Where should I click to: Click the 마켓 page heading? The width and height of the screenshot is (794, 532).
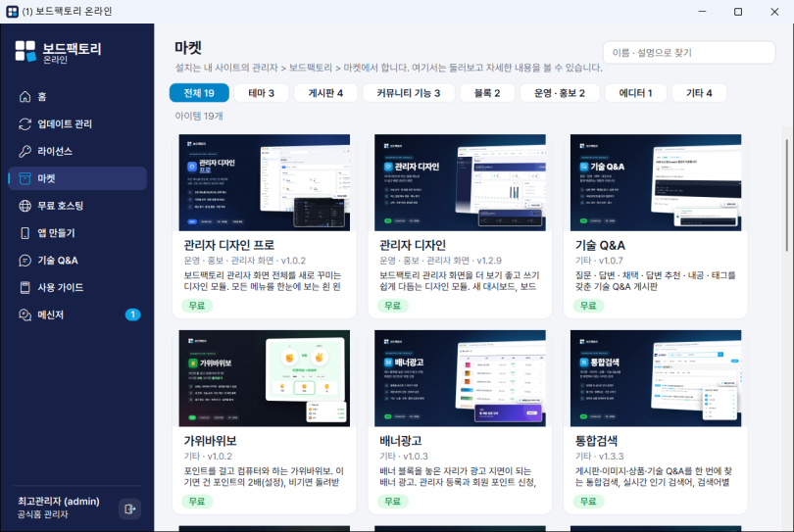pos(188,48)
